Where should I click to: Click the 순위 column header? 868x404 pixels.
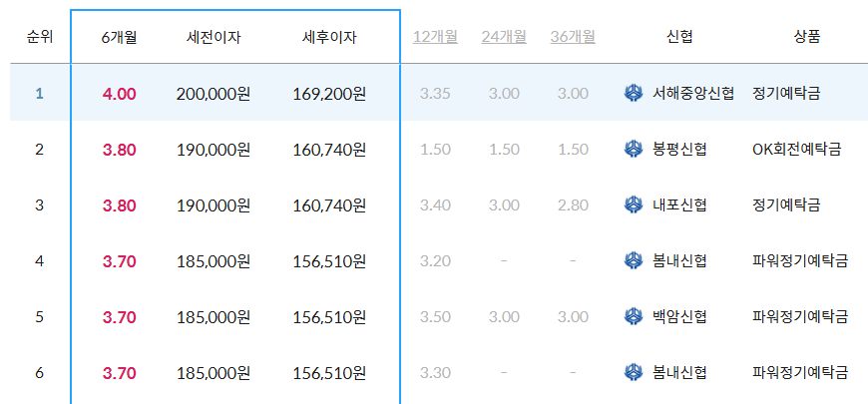click(39, 38)
